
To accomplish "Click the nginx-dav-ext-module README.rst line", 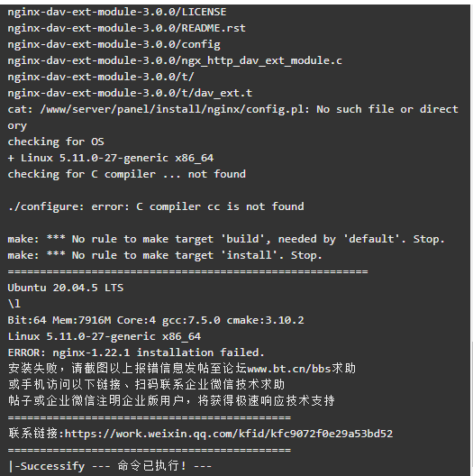I will [x=126, y=28].
